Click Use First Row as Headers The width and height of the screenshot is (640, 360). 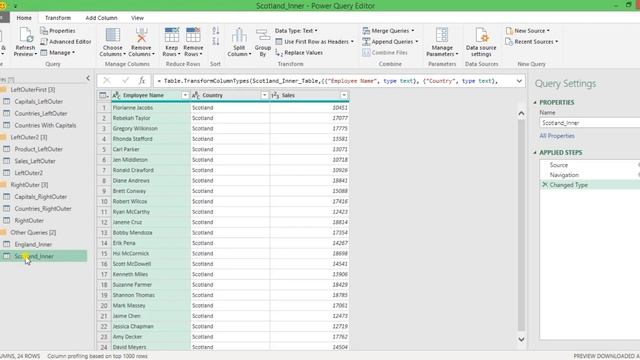click(314, 42)
